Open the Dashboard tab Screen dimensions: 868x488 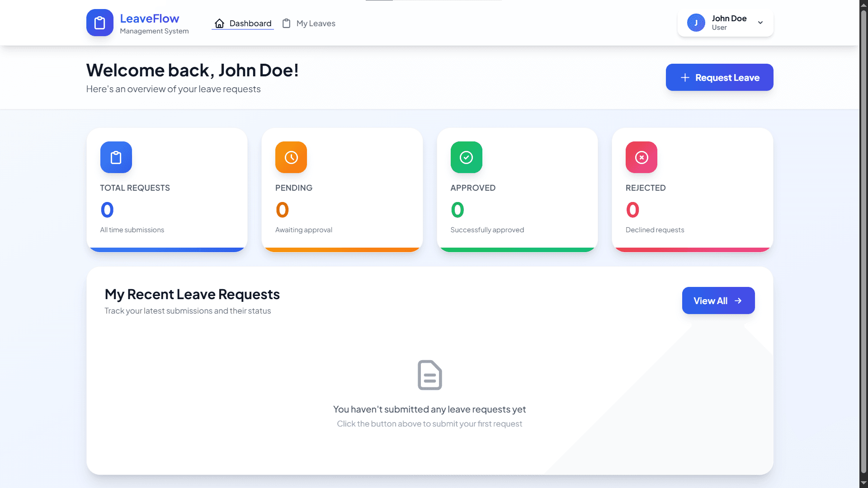tap(243, 23)
